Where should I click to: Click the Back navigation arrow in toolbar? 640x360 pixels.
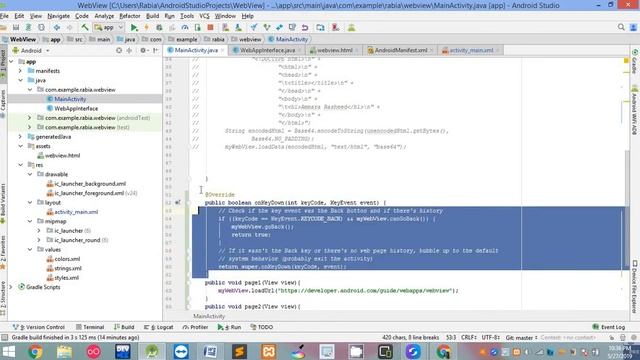pos(56,27)
